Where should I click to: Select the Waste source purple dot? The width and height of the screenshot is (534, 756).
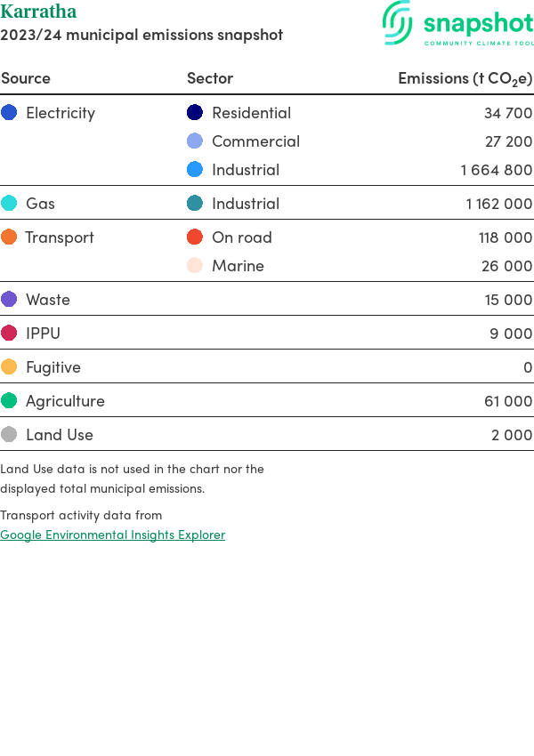tap(9, 300)
